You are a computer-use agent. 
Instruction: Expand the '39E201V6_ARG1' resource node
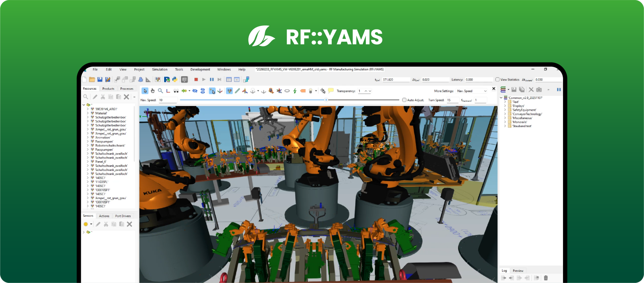(x=88, y=109)
